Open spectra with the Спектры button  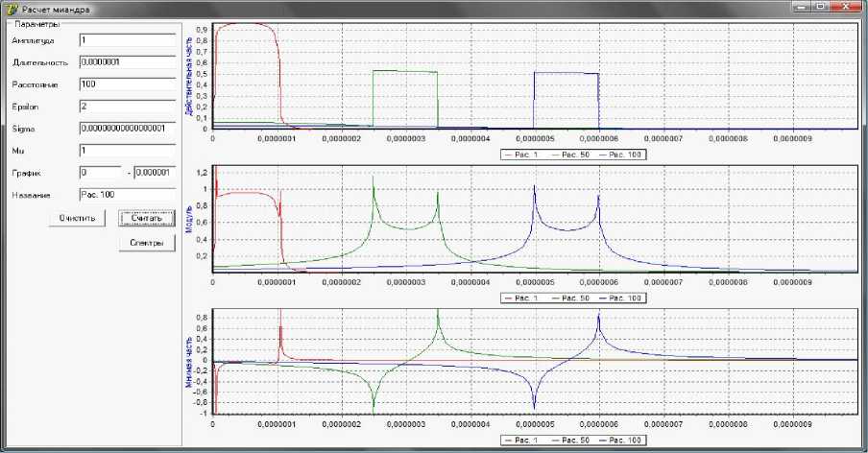pyautogui.click(x=146, y=244)
